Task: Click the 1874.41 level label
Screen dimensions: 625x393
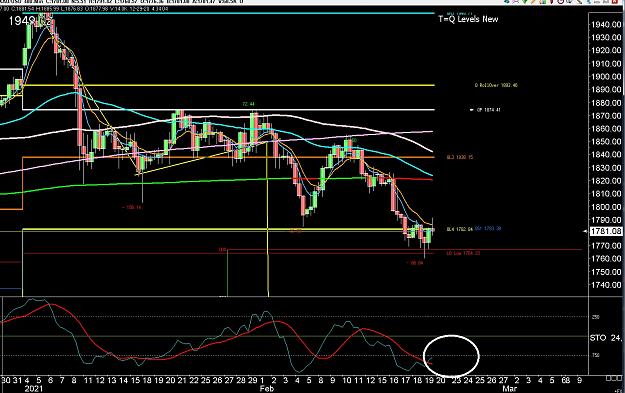Action: [x=488, y=110]
